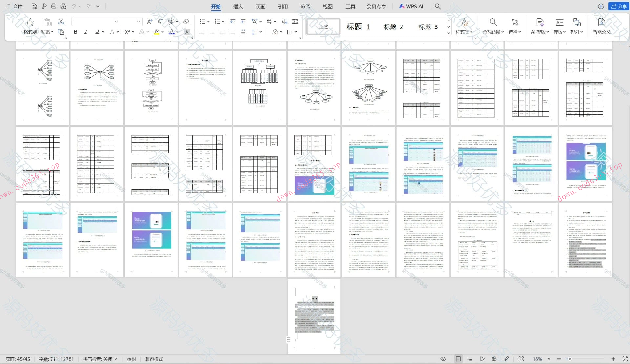Screen dimensions: 630x364
Task: Open the zoom percentage dropdown arrow
Action: click(x=549, y=359)
